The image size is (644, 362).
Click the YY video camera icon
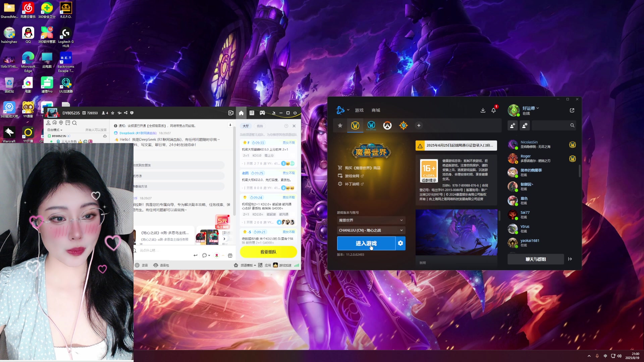click(231, 113)
